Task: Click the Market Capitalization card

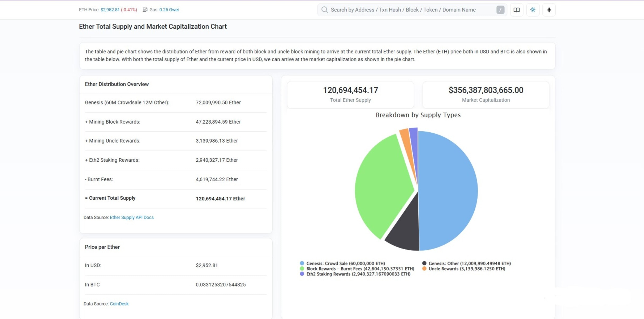Action: [486, 95]
